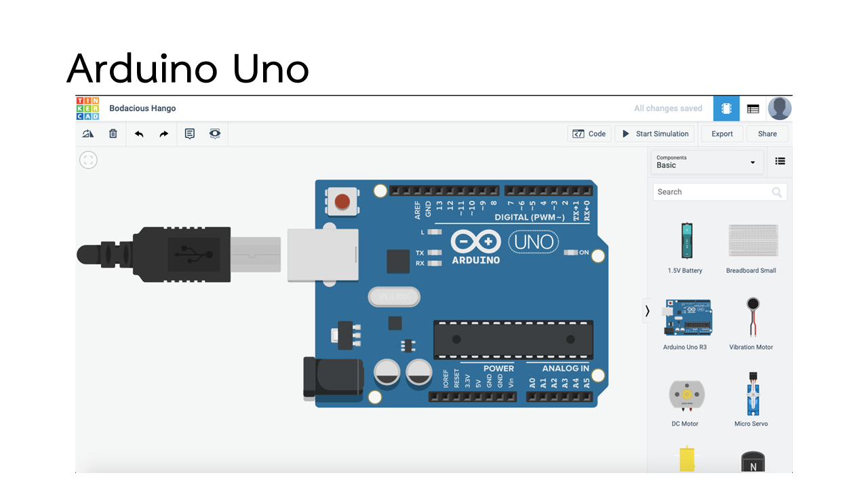Click the All changes saved status
This screenshot has height=488, width=868.
[x=668, y=108]
